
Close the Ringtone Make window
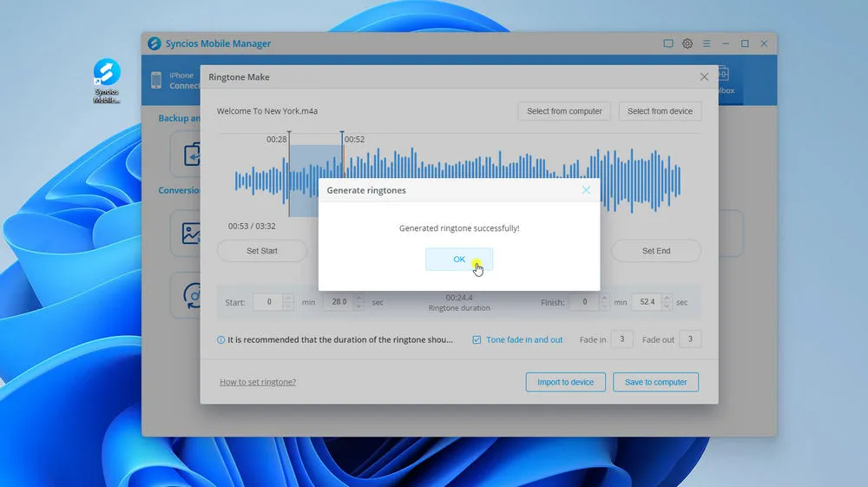(704, 77)
